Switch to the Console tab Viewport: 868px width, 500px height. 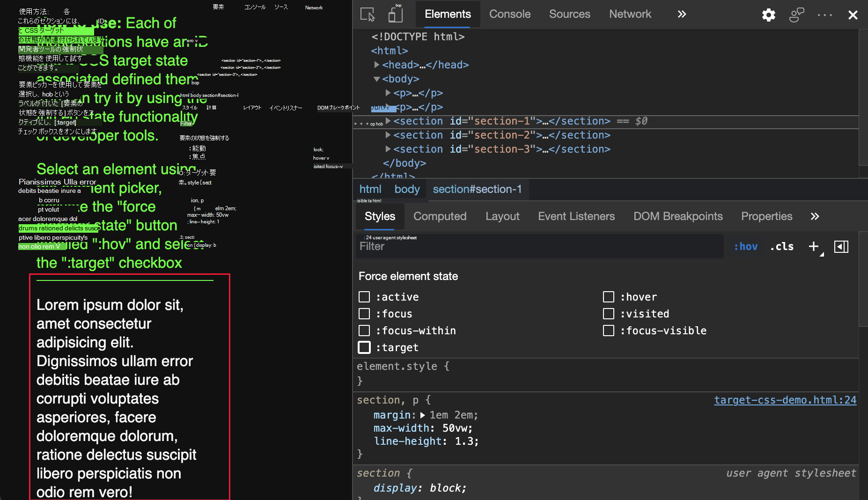pos(509,14)
